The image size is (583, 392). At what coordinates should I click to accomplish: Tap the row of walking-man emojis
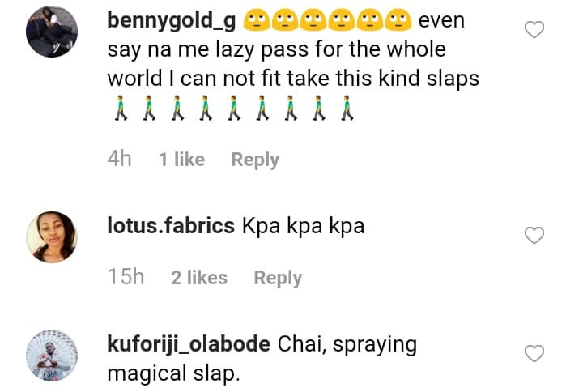tap(233, 108)
